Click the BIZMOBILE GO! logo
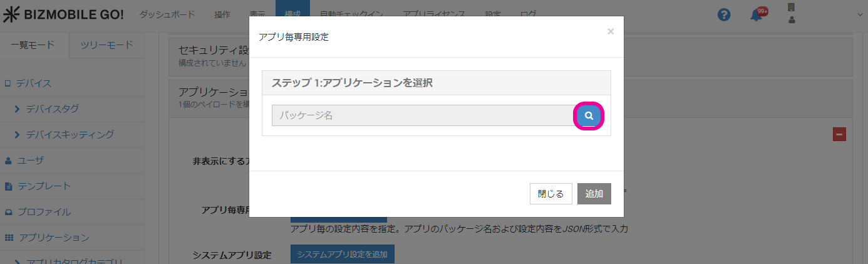 point(63,14)
